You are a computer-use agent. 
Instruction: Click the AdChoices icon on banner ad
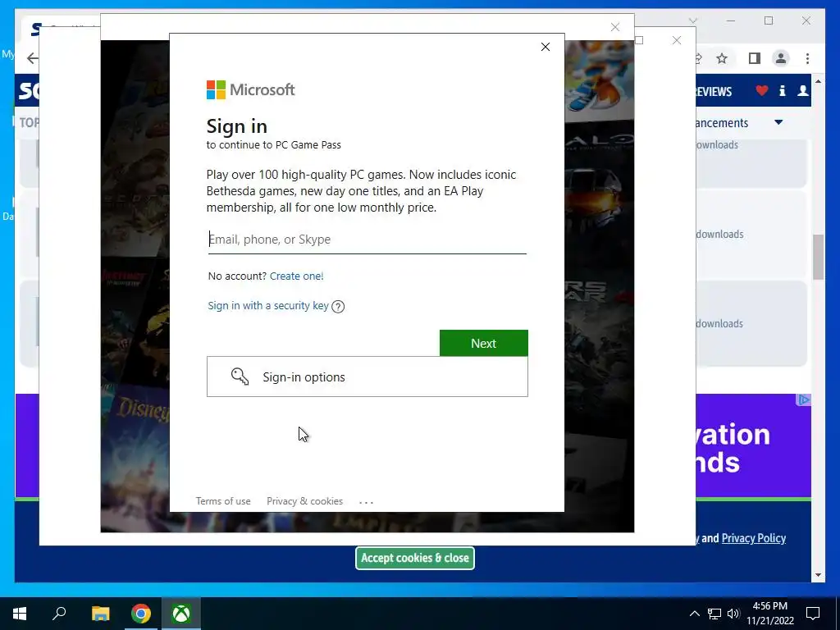804,400
